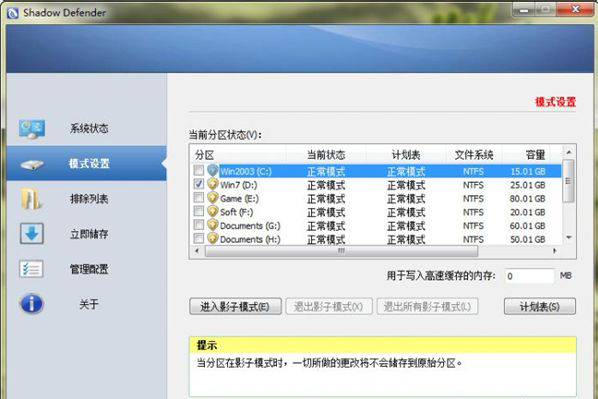Click the 25.01 GB capacity cell
The height and width of the screenshot is (399, 598).
[528, 185]
